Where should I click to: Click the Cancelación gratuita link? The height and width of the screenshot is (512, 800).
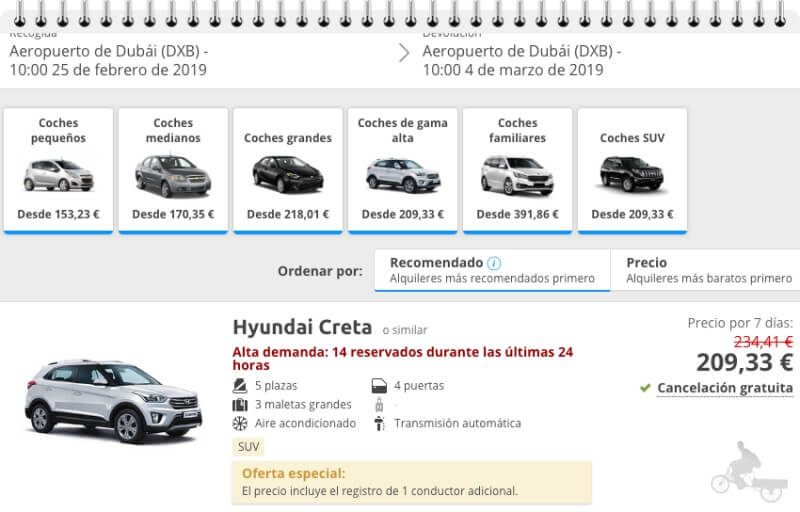(x=725, y=388)
